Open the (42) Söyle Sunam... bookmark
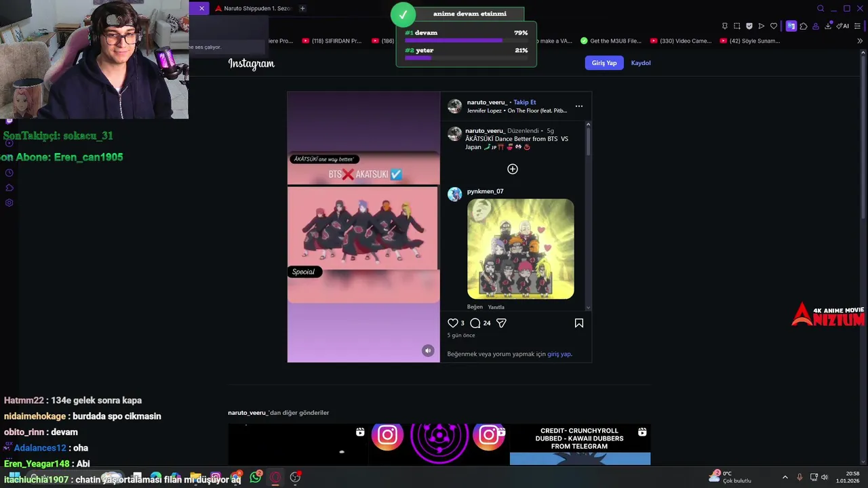Screen dimensions: 868x488 pos(750,41)
